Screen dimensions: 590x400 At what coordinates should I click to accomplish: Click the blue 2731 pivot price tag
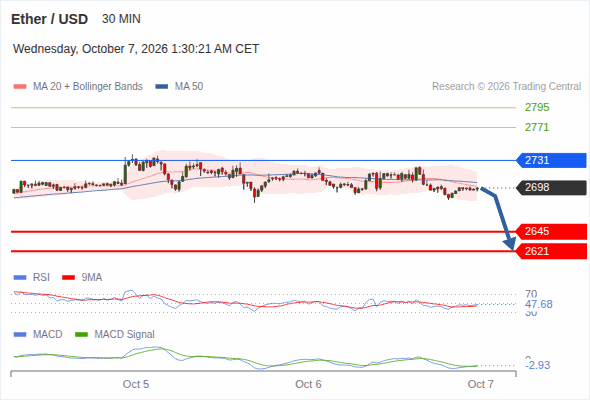pyautogui.click(x=551, y=160)
